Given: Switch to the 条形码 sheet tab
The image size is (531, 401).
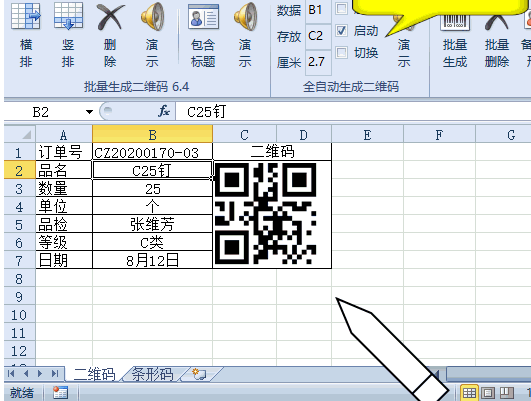Looking at the screenshot, I should pyautogui.click(x=152, y=375).
